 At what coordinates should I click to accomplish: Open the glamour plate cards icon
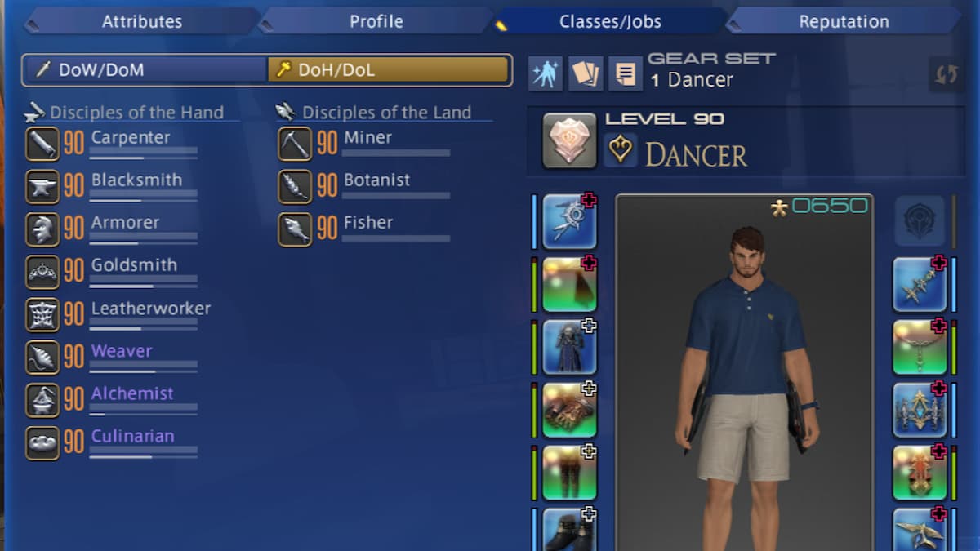[x=586, y=74]
